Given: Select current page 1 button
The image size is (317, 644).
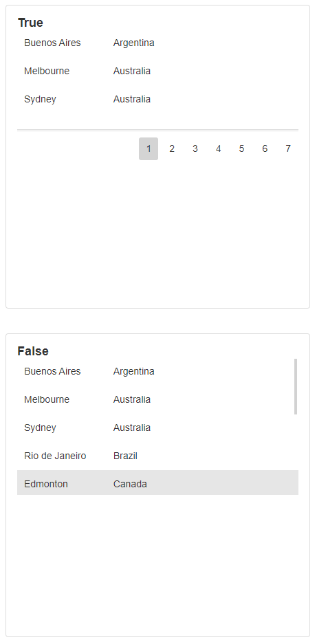Looking at the screenshot, I should click(149, 148).
